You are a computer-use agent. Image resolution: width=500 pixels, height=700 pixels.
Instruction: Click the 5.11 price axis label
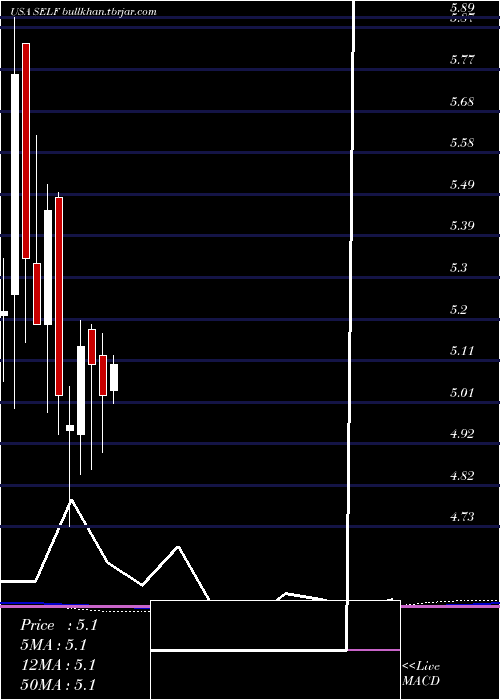pos(462,350)
